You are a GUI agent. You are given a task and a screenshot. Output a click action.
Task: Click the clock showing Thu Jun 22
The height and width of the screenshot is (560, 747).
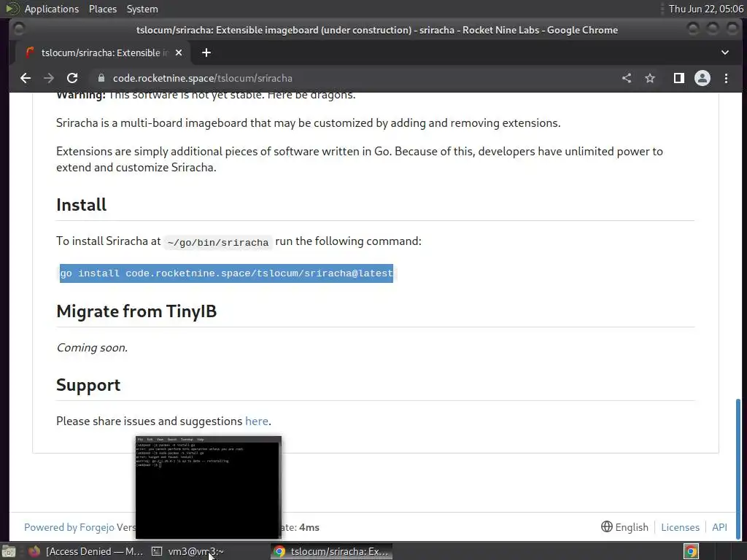pos(705,9)
